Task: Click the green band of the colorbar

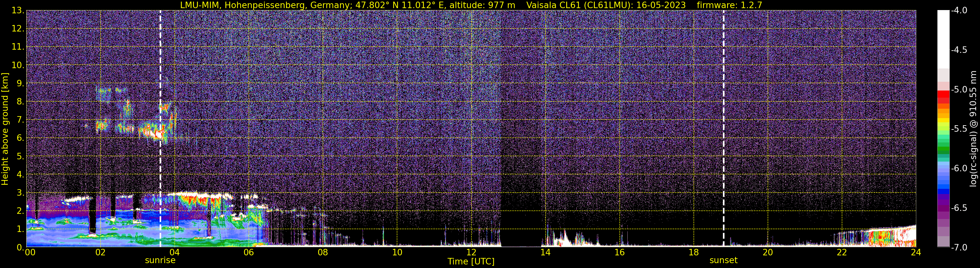Action: pyautogui.click(x=943, y=144)
